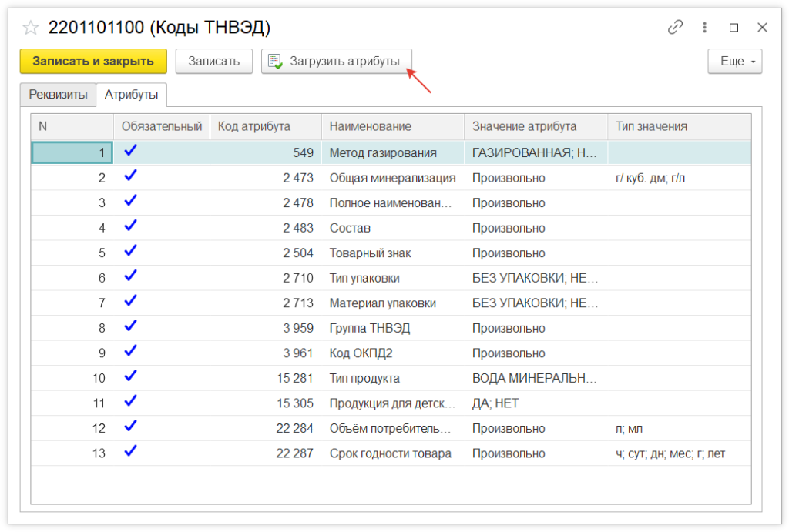
Task: Select the 'Общая минерализация' cell
Action: pyautogui.click(x=392, y=178)
